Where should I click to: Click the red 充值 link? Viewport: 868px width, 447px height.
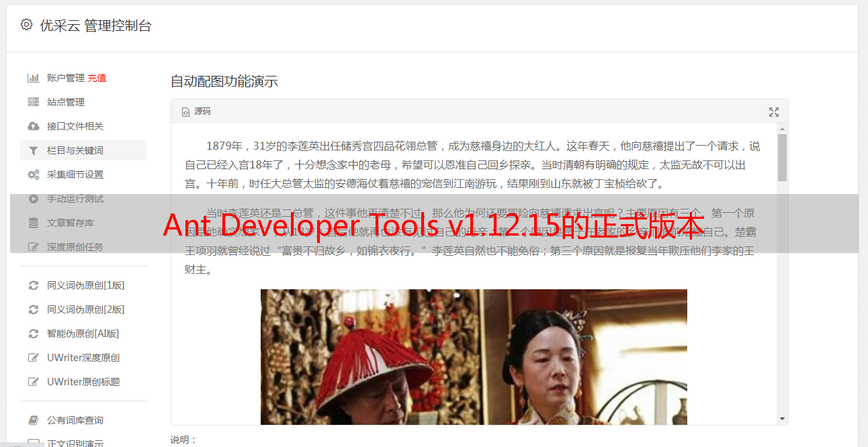click(97, 78)
